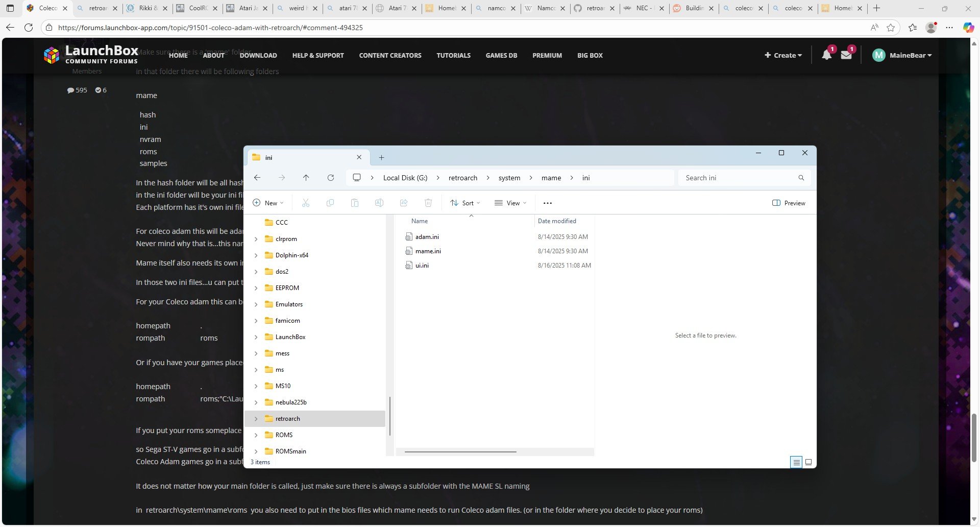Click the search magnifier in Explorer search box
The image size is (980, 527).
(x=801, y=178)
